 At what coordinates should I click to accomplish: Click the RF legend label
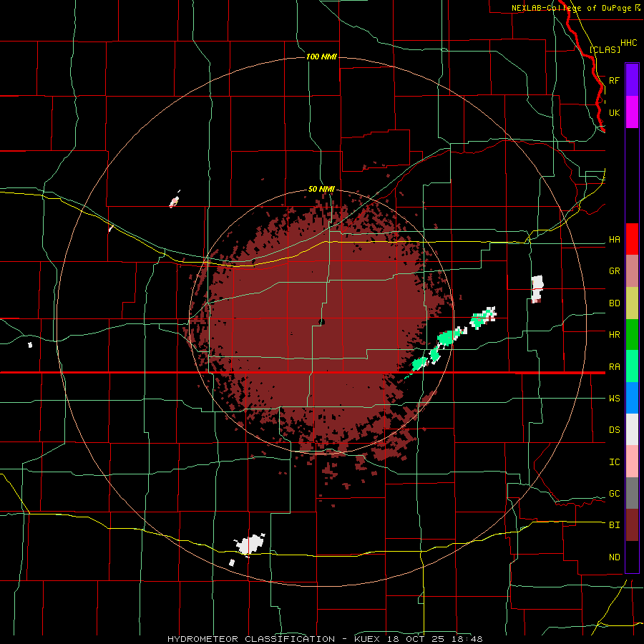pos(614,80)
